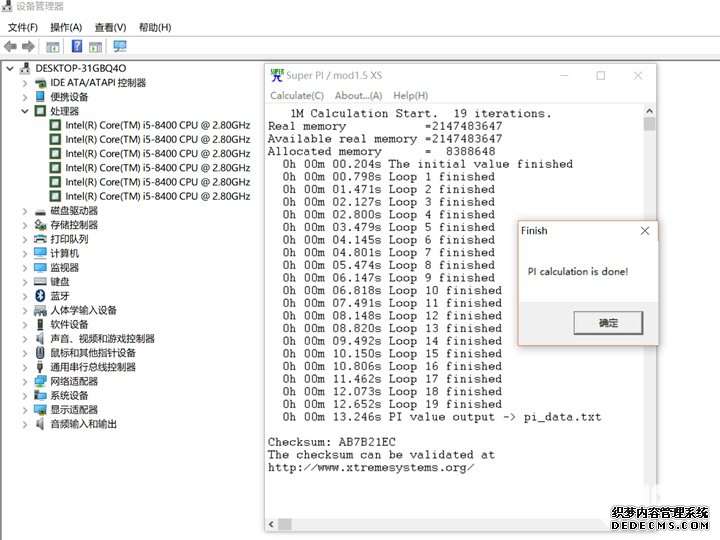Click the Back arrow in Device Manager toolbar

10,46
